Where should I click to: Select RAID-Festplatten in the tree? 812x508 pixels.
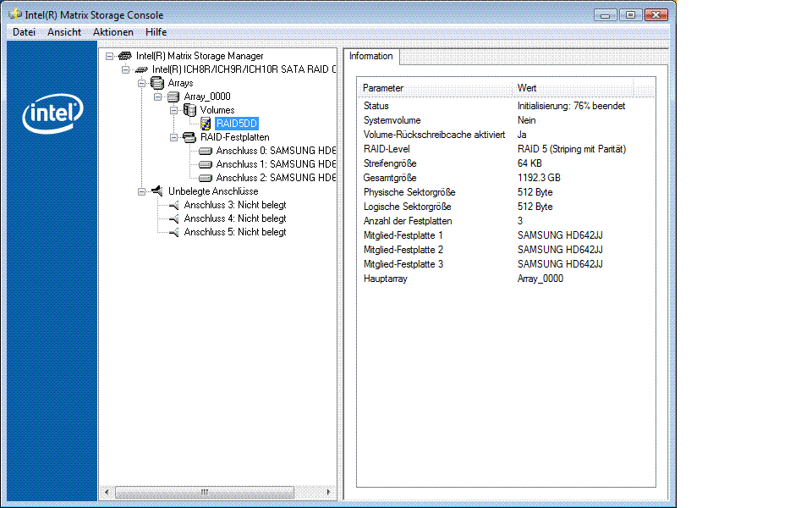pyautogui.click(x=234, y=137)
